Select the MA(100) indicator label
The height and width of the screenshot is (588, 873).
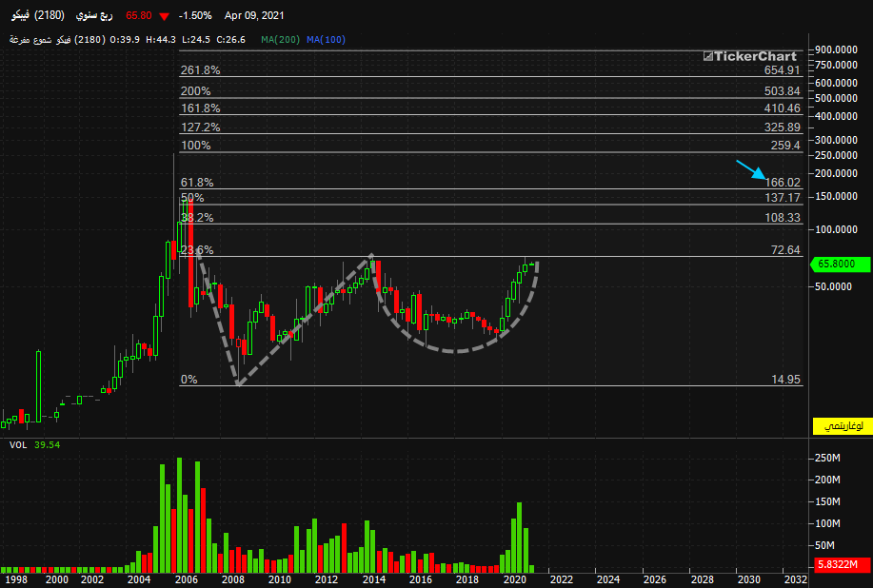(327, 40)
